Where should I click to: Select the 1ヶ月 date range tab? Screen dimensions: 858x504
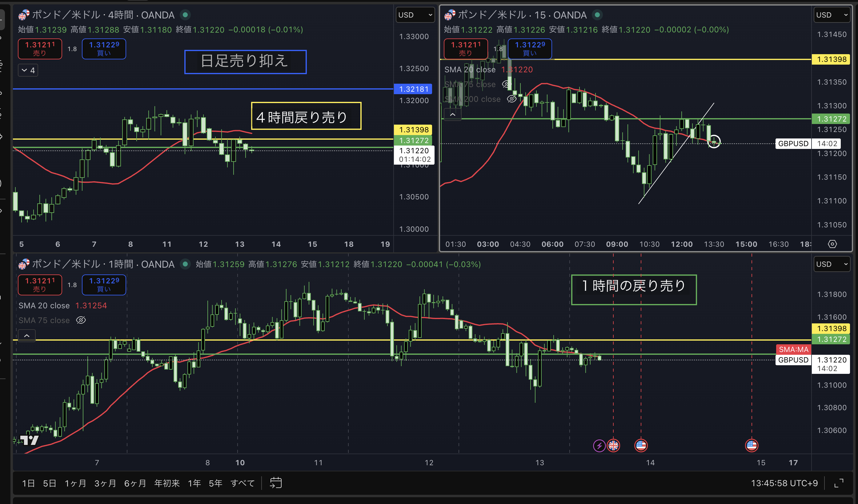75,483
